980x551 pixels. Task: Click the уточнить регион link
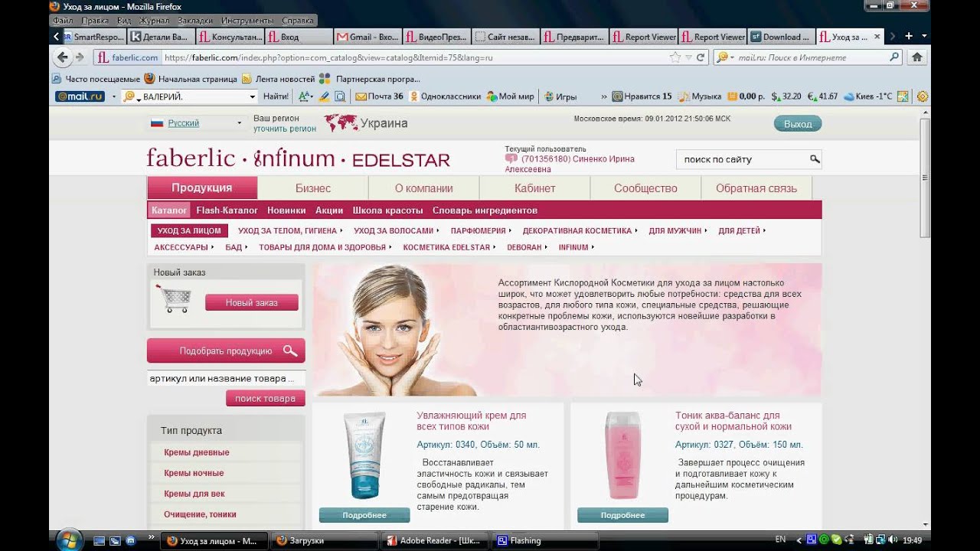285,129
